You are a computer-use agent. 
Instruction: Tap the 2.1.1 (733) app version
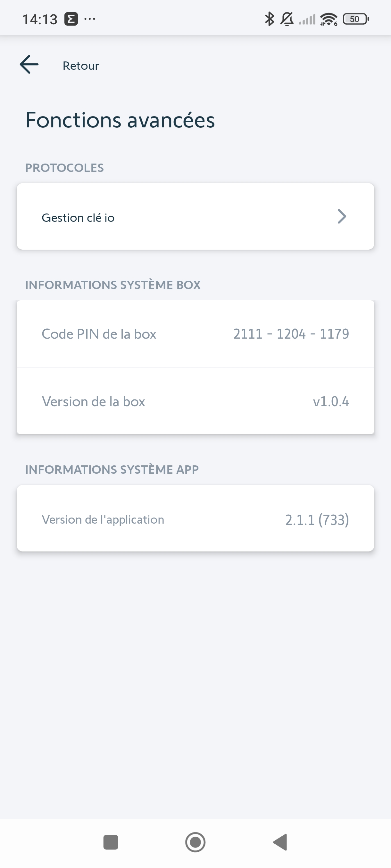click(x=317, y=520)
